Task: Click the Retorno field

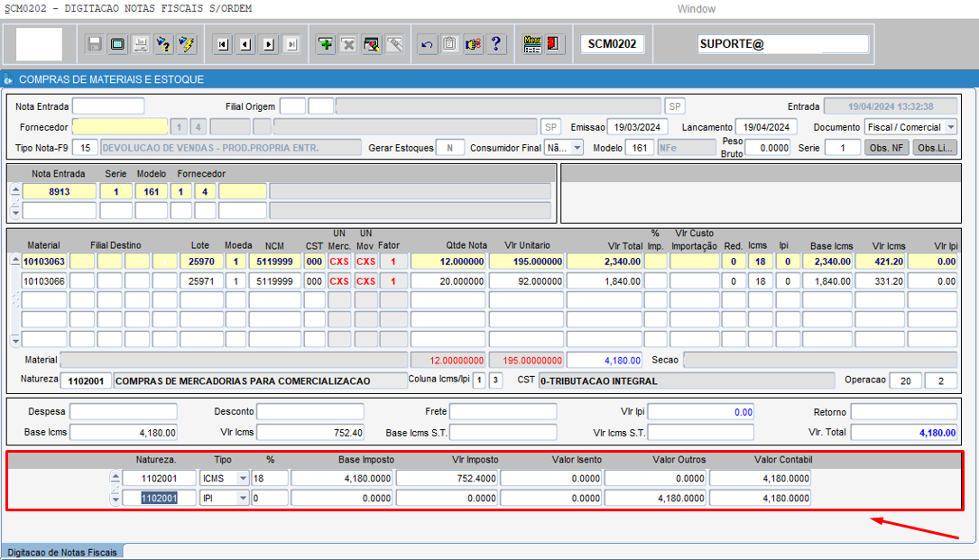Action: pos(903,411)
